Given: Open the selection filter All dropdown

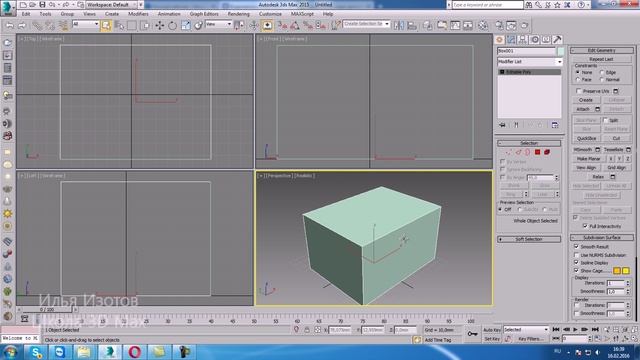Looking at the screenshot, I should click(85, 24).
